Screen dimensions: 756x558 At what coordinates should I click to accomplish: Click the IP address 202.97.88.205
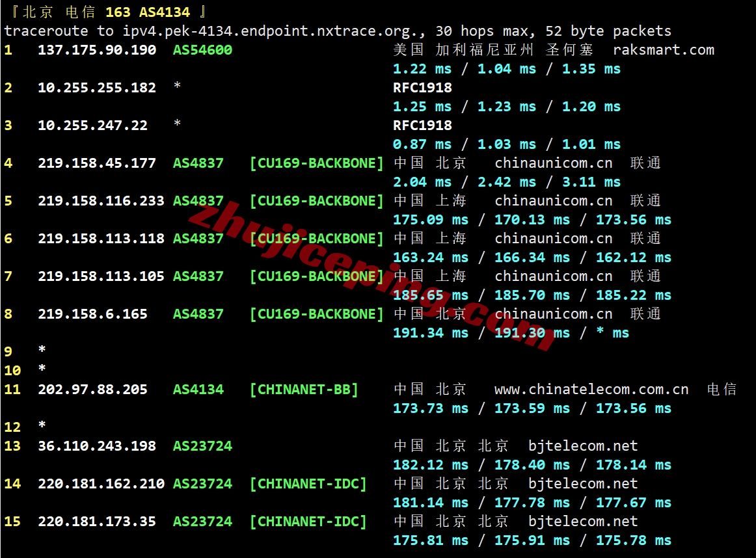92,390
